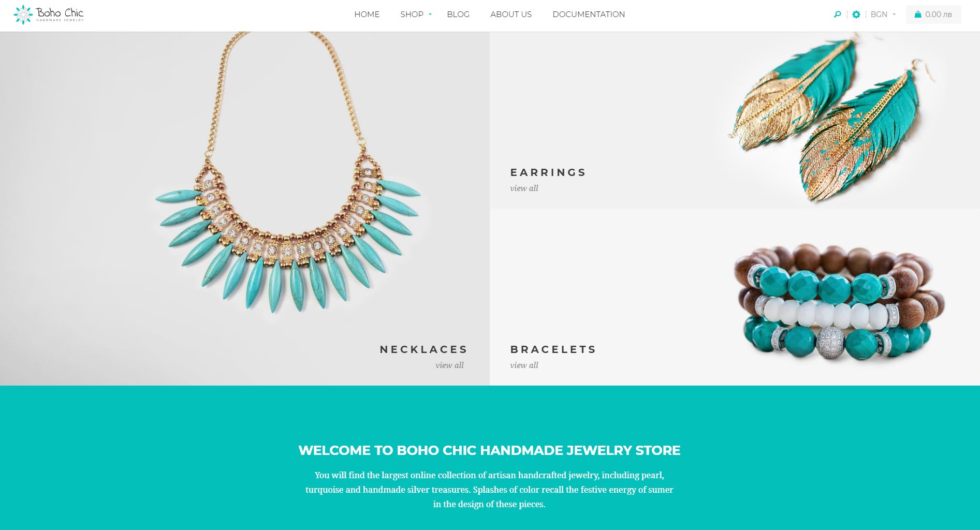Open the BLOG menu item
Viewport: 980px width, 530px height.
pos(458,14)
